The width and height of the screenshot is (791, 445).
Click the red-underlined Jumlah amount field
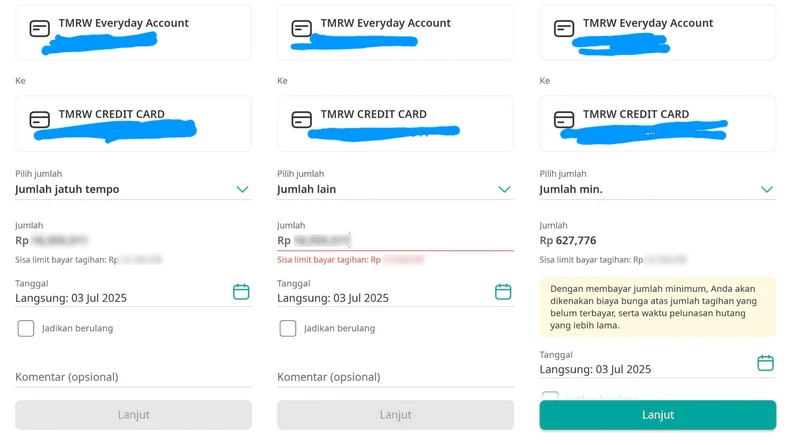pos(395,241)
